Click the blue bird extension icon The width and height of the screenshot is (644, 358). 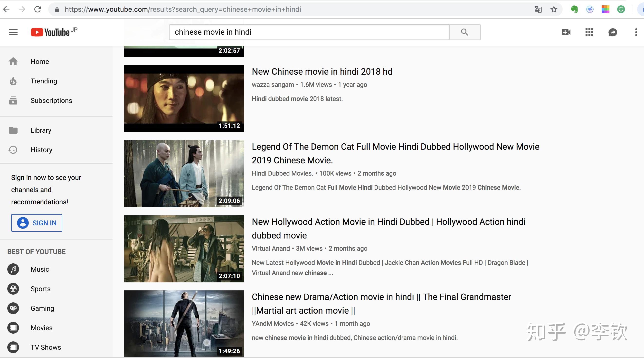point(590,10)
